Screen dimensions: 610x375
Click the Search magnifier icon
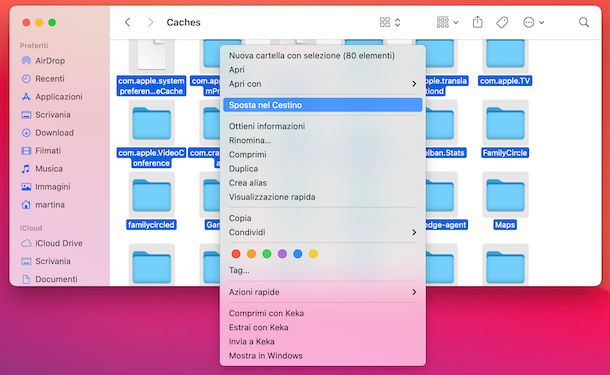pyautogui.click(x=584, y=22)
